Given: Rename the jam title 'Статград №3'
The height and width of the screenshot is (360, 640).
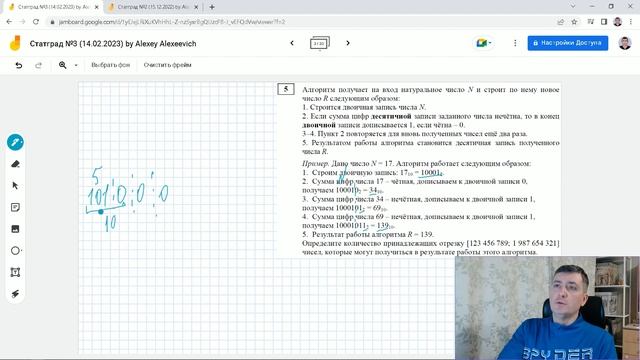Looking at the screenshot, I should [113, 44].
